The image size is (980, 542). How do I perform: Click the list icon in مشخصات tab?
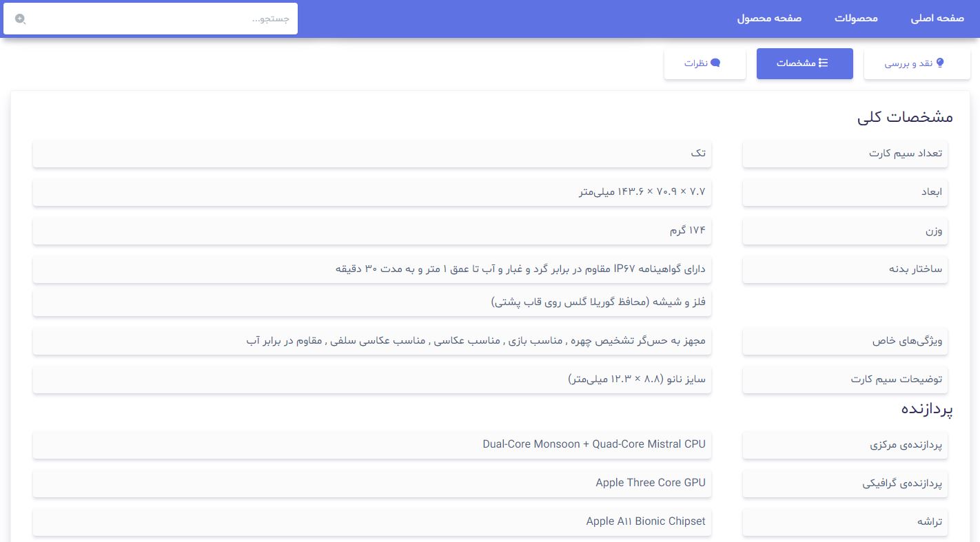(x=823, y=63)
